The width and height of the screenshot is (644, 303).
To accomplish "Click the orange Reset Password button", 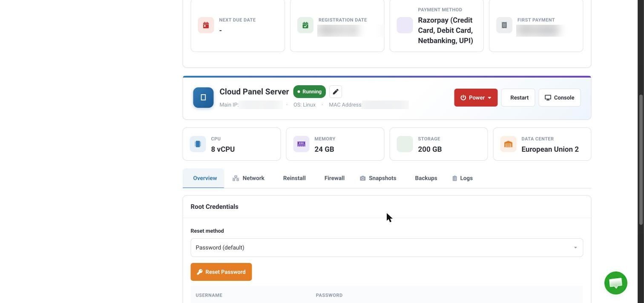I will 221,272.
